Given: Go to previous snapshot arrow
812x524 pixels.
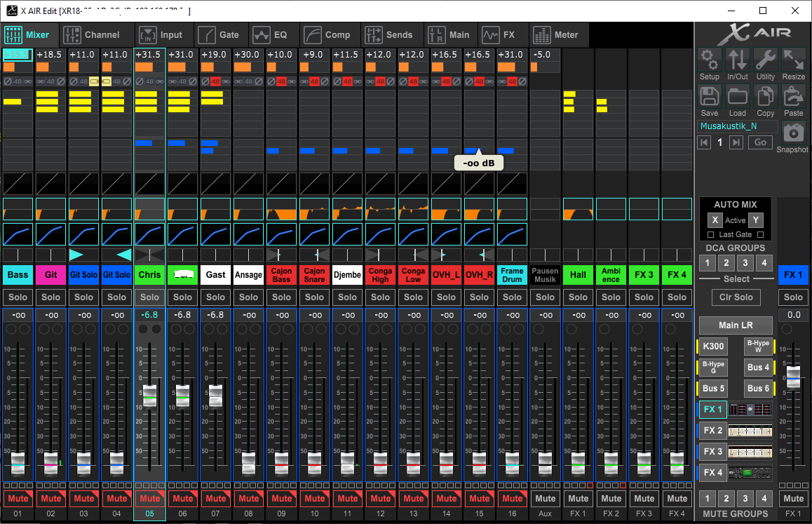Looking at the screenshot, I should pos(704,142).
